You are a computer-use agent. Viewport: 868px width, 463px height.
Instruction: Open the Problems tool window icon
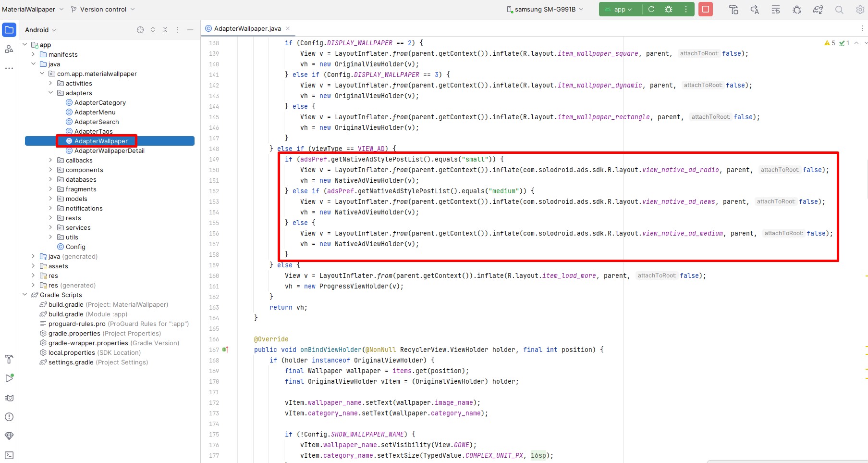(x=9, y=417)
